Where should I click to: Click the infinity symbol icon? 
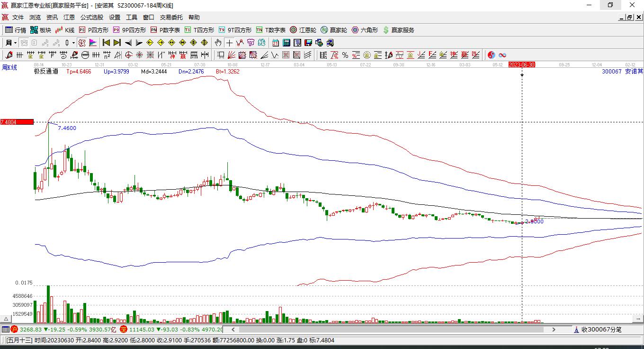tap(502, 55)
